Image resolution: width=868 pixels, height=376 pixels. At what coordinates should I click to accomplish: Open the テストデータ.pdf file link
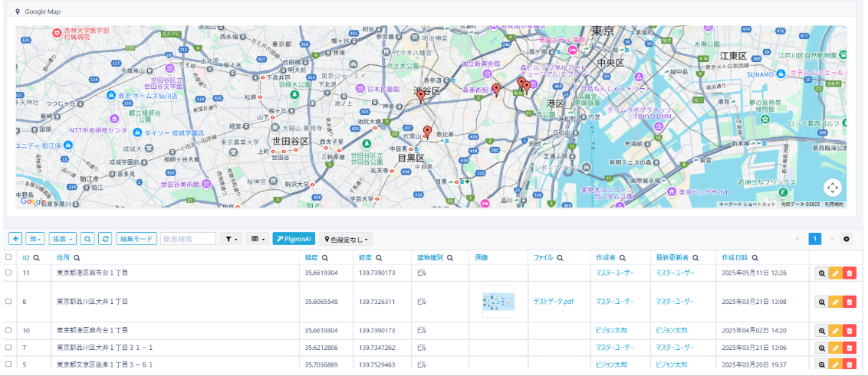554,302
